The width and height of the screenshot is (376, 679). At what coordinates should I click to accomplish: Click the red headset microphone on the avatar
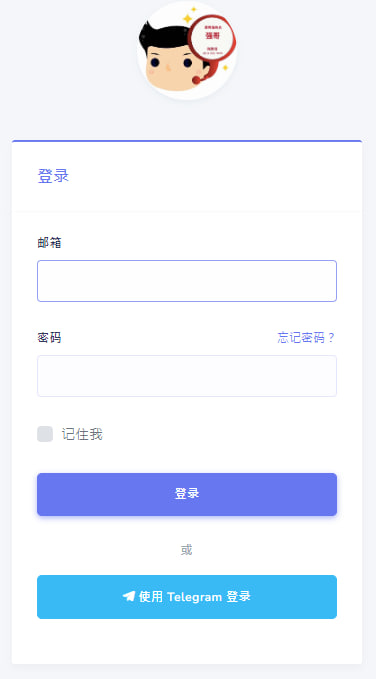(x=196, y=80)
